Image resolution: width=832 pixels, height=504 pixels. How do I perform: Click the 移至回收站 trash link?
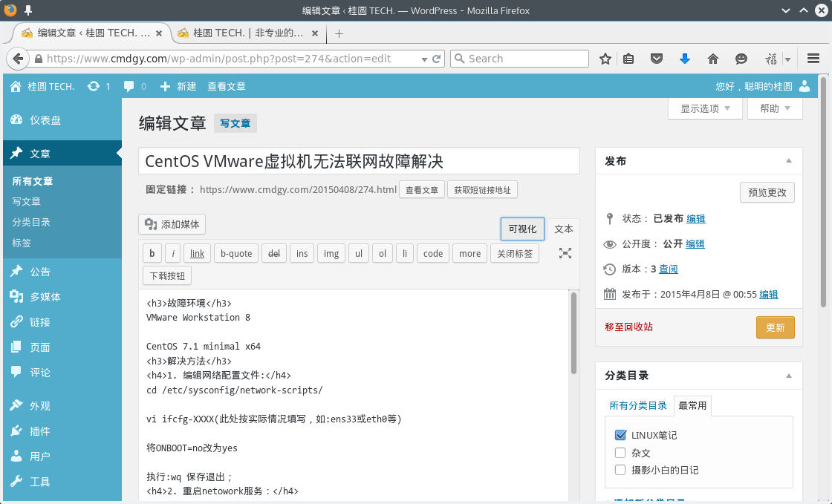pos(628,327)
